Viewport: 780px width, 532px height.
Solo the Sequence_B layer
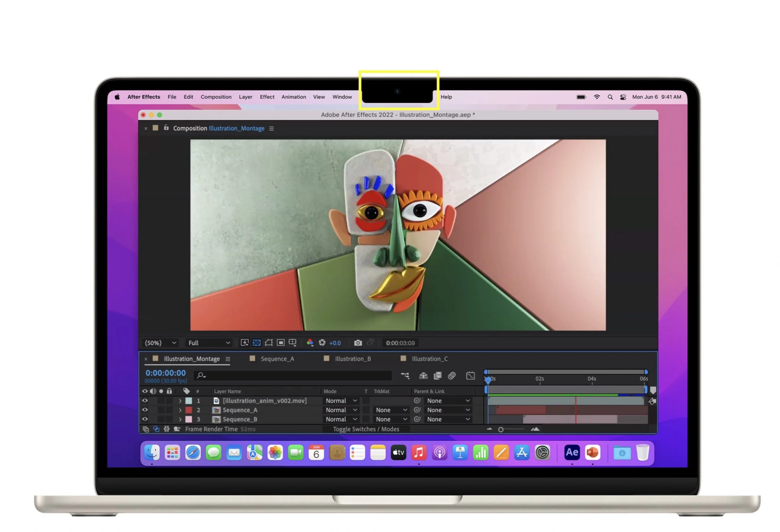coord(161,419)
